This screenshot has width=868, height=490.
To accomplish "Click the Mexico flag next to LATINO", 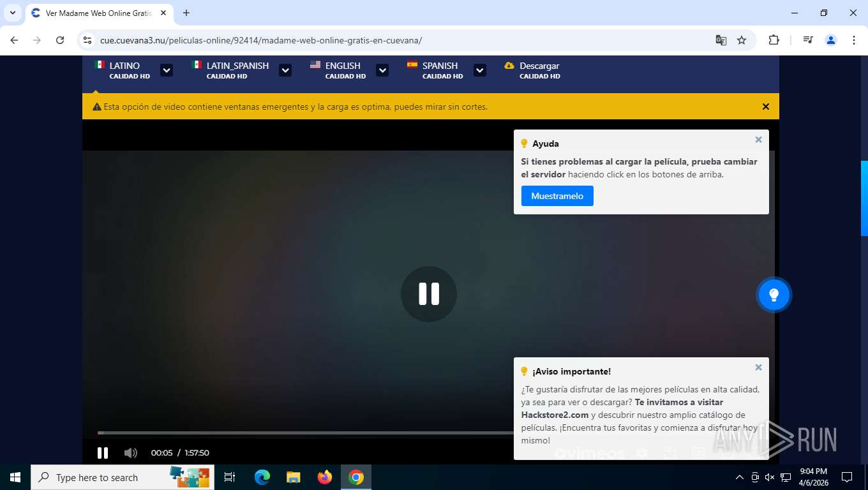I will click(x=100, y=64).
